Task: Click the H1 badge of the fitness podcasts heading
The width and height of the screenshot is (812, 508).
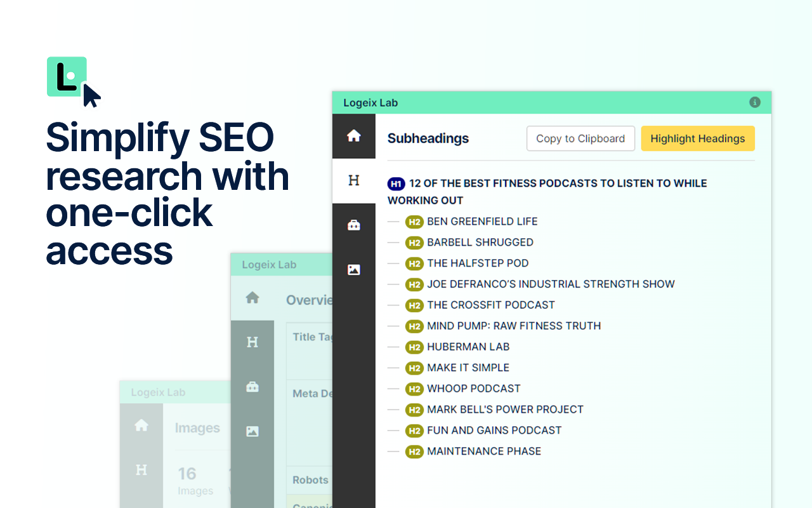Action: coord(396,184)
